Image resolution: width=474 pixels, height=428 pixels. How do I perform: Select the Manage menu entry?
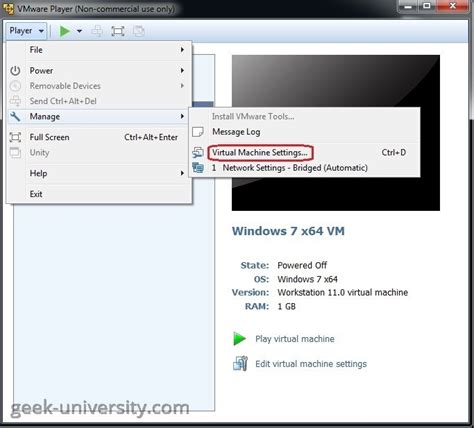click(99, 116)
